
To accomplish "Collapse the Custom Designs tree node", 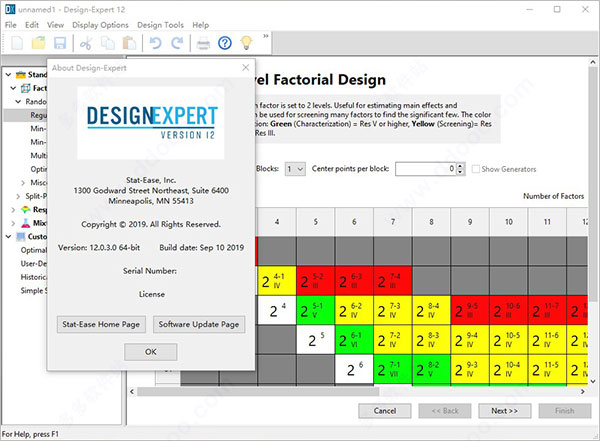I will 8,237.
